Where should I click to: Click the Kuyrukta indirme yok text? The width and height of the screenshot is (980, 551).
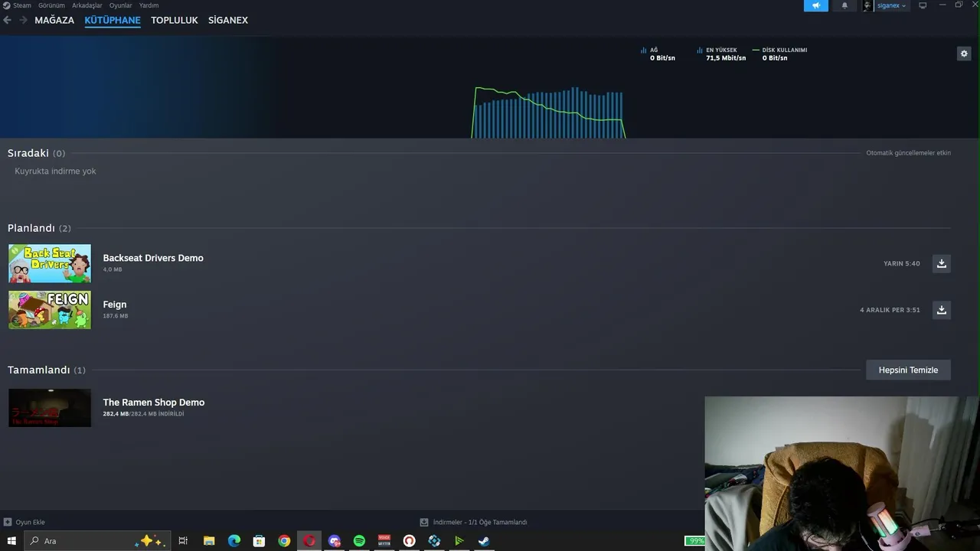click(x=55, y=171)
